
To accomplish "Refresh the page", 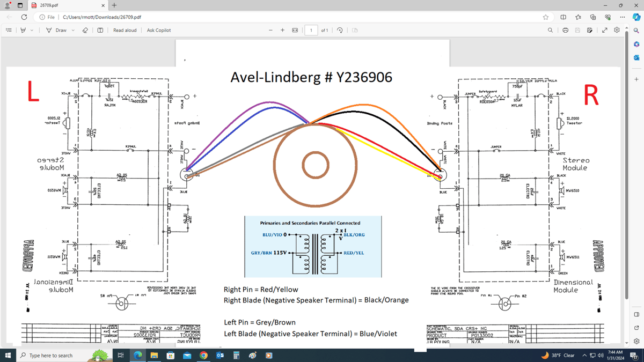I will [x=24, y=17].
